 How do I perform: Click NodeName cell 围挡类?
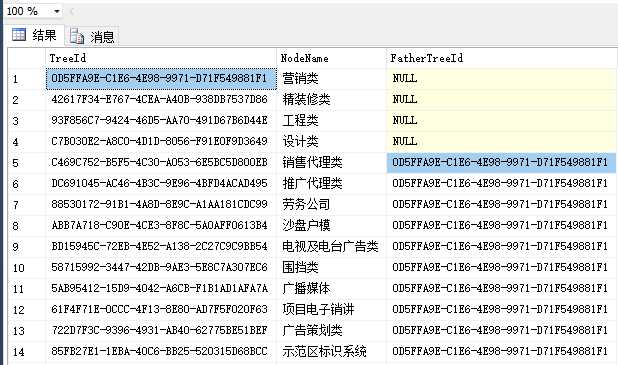pyautogui.click(x=332, y=268)
